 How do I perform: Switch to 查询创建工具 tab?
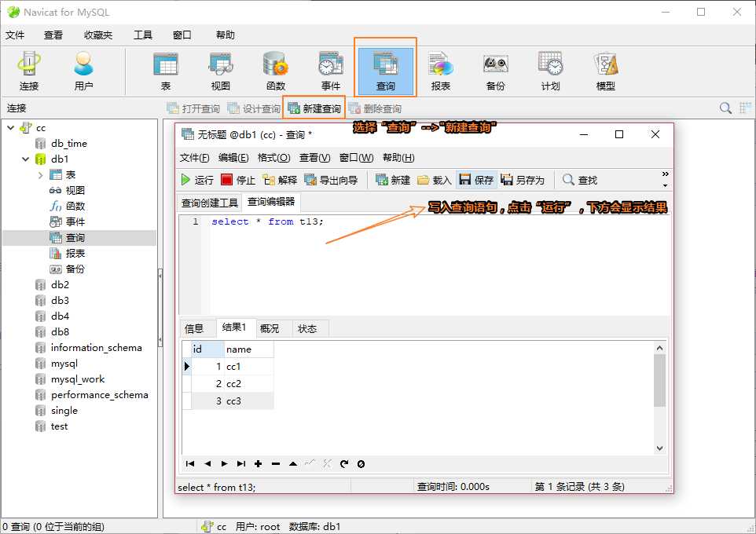pyautogui.click(x=210, y=203)
